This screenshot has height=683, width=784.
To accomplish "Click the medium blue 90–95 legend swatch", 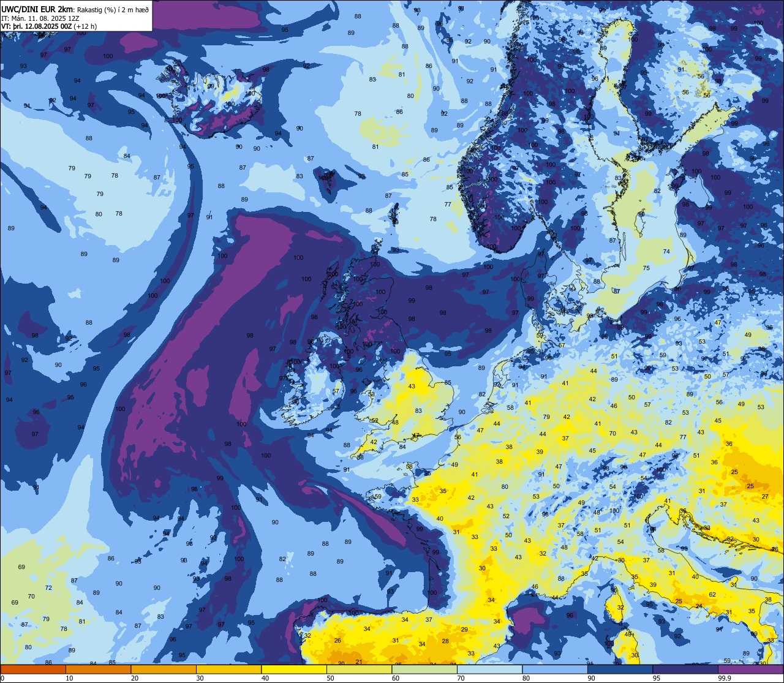I will pos(620,670).
